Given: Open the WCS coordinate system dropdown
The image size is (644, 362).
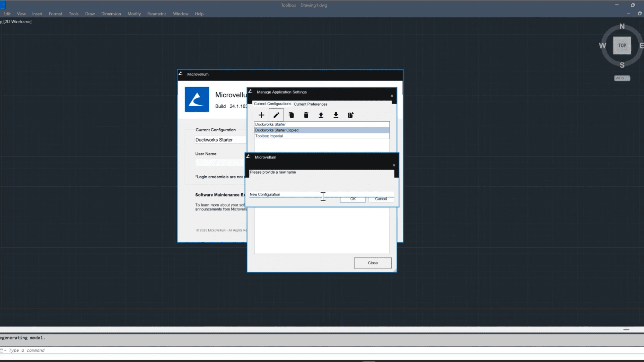Looking at the screenshot, I should coord(622,78).
